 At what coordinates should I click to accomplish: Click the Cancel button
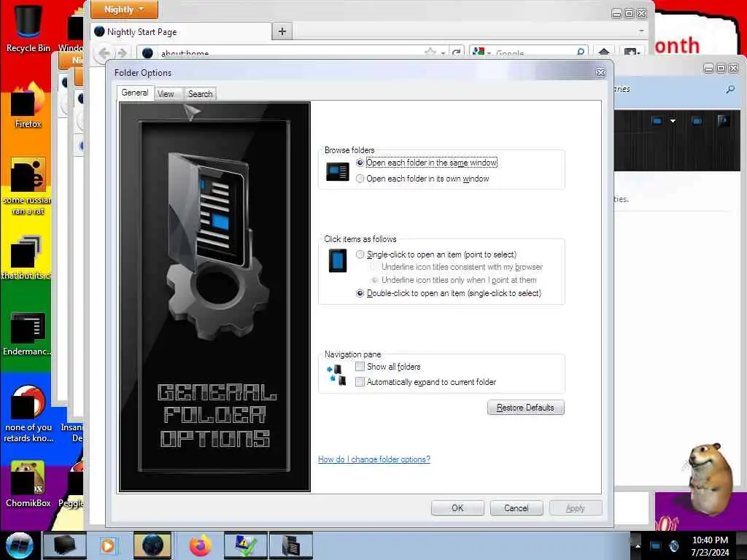(x=516, y=508)
